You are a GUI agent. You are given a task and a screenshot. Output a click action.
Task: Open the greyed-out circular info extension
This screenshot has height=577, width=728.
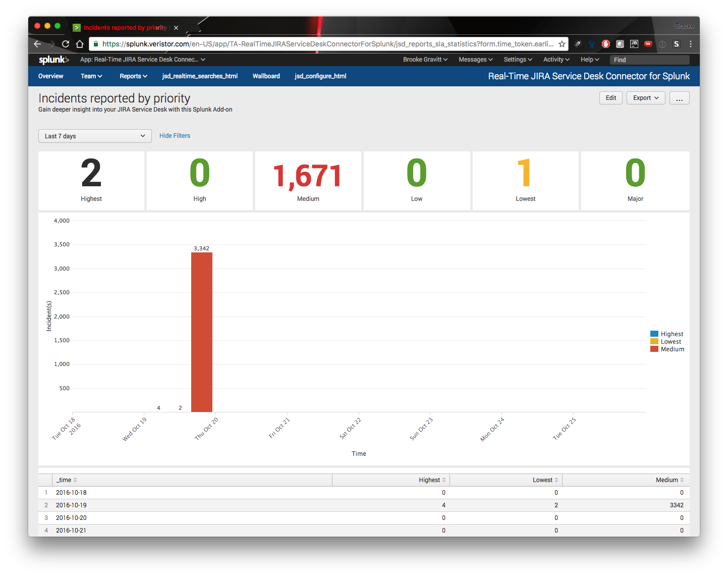click(662, 44)
